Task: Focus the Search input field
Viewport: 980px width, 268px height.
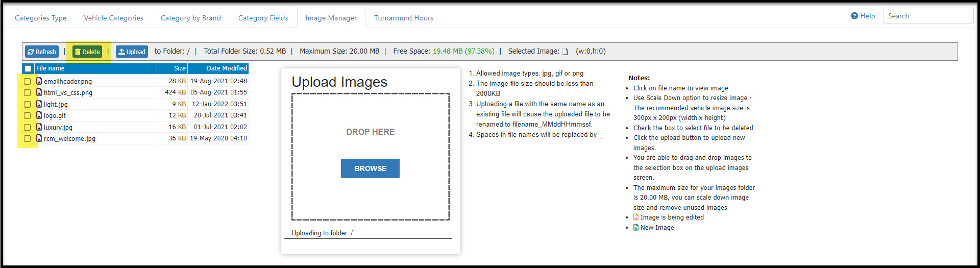Action: [x=928, y=16]
